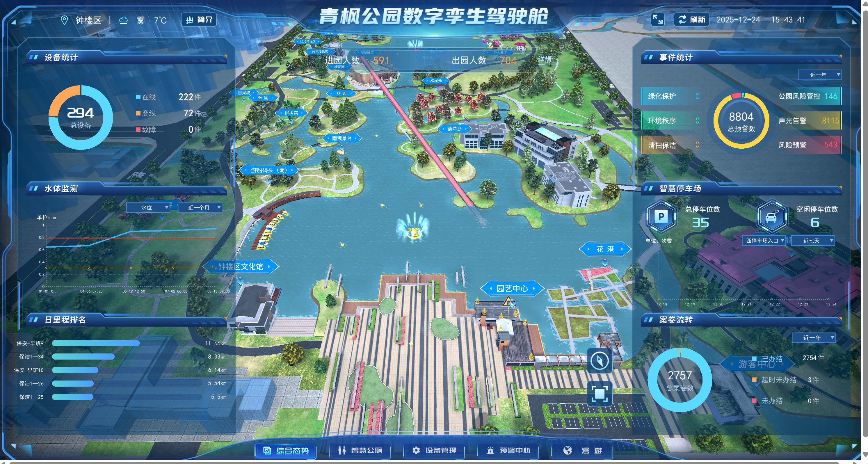Select the 松枫池 map marker
The image size is (868, 464).
click(x=436, y=81)
